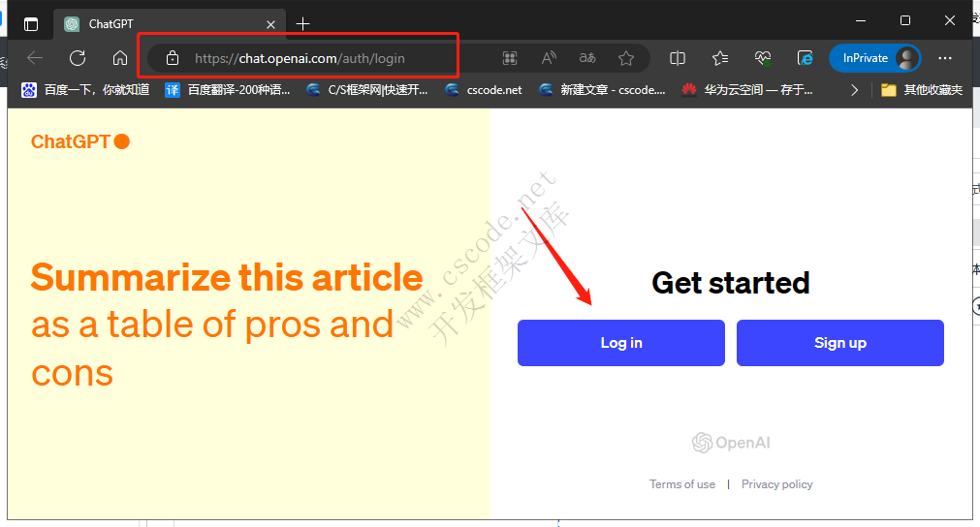This screenshot has width=980, height=527.
Task: Open split screen view icon
Action: pos(678,58)
